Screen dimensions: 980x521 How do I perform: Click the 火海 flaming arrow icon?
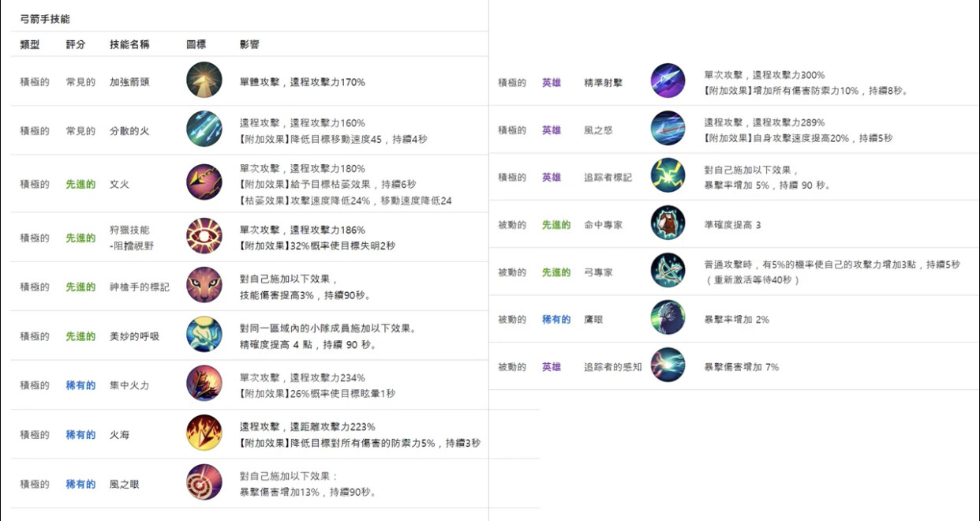[204, 433]
